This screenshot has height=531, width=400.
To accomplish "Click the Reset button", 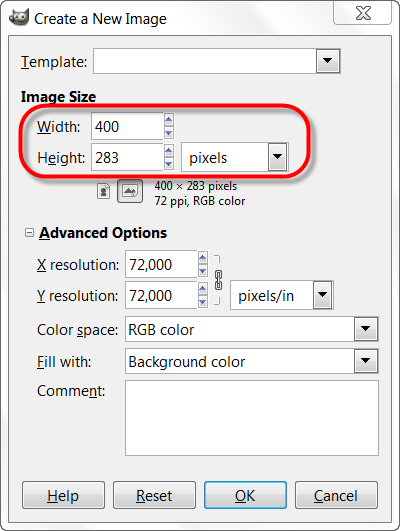I will point(154,495).
